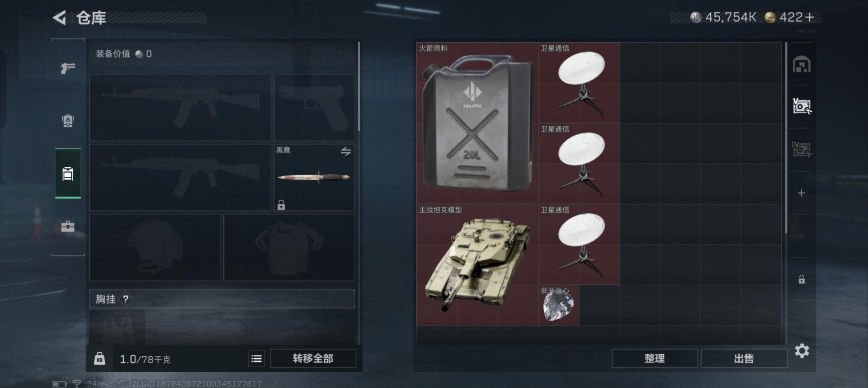The width and height of the screenshot is (868, 388).
Task: Click the 整理 sort button
Action: 654,359
